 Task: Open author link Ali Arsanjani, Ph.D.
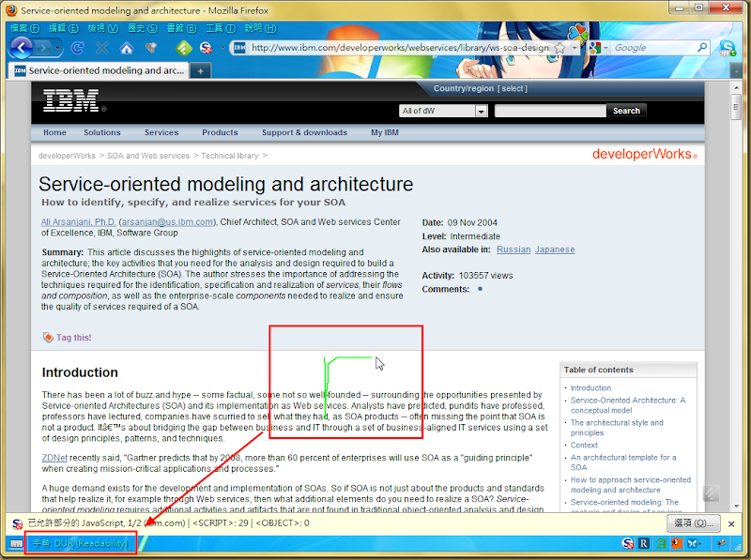click(79, 221)
